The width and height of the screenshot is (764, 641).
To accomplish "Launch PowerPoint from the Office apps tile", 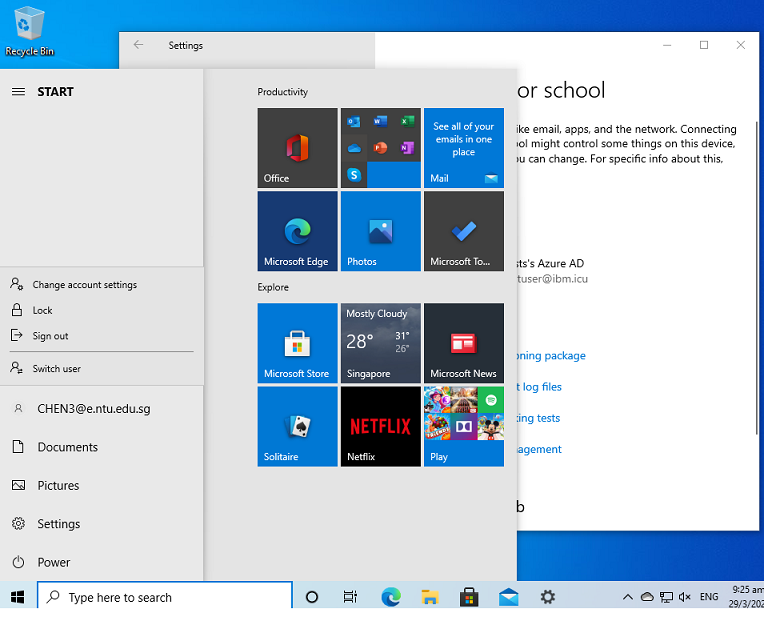I will tap(380, 148).
